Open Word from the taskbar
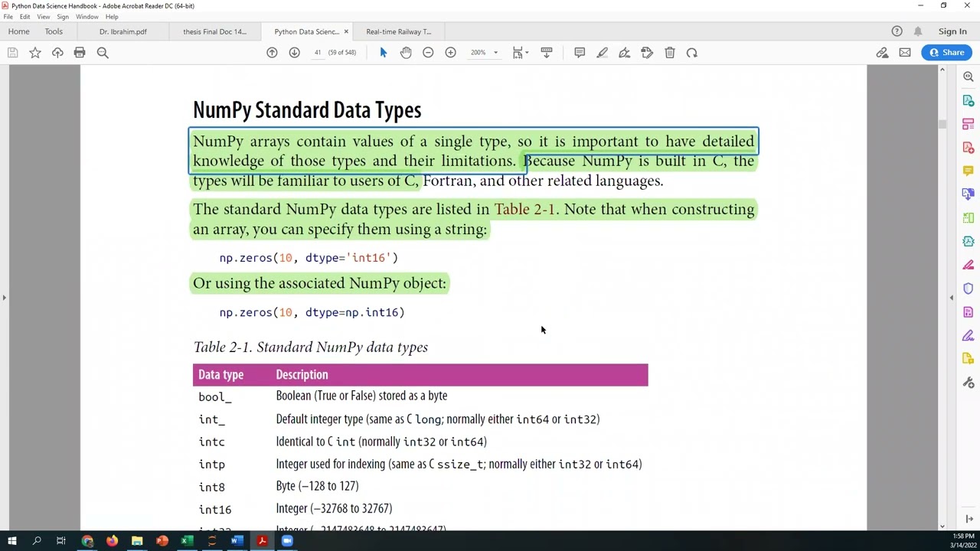 (x=237, y=541)
